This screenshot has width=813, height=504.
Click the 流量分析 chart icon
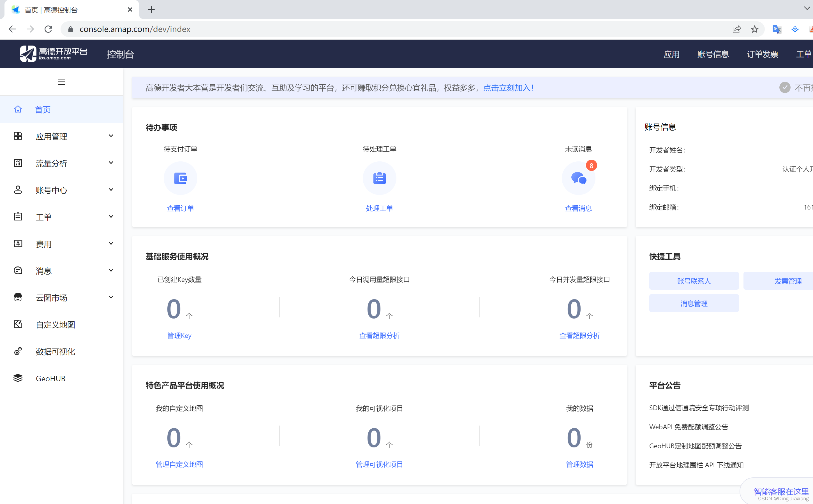[18, 163]
